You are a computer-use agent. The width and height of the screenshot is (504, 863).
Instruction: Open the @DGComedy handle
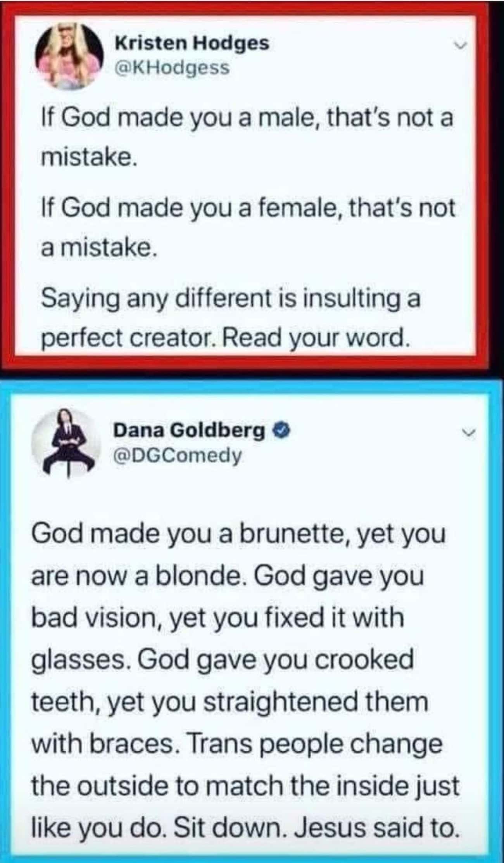(177, 456)
